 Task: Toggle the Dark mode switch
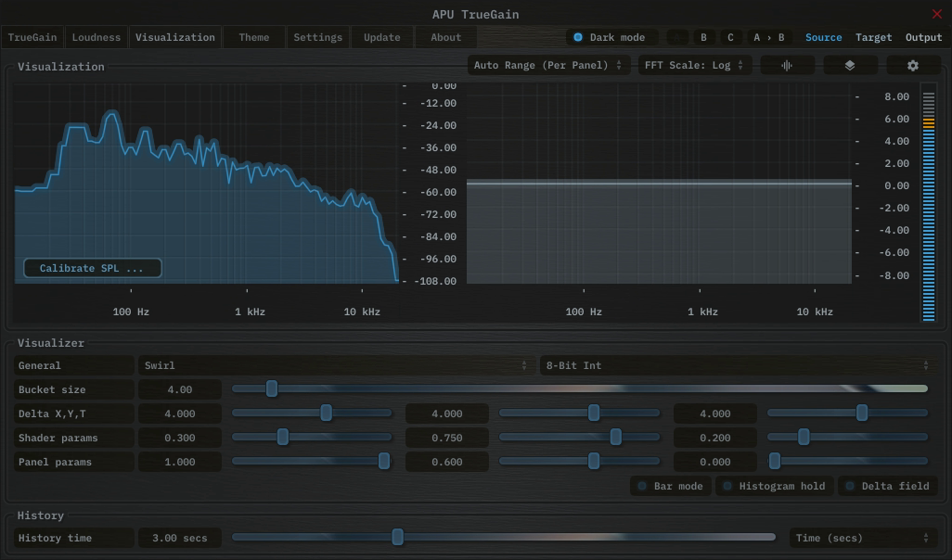coord(578,38)
